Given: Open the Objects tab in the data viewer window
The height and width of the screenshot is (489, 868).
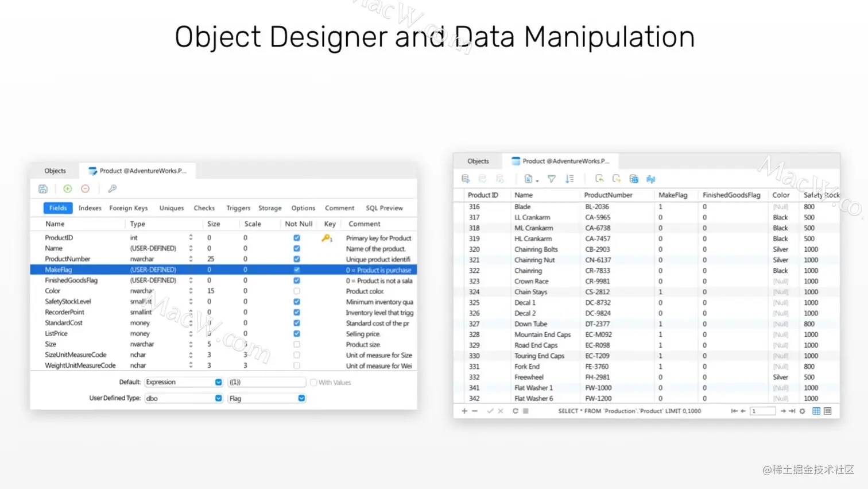Looking at the screenshot, I should tap(478, 161).
